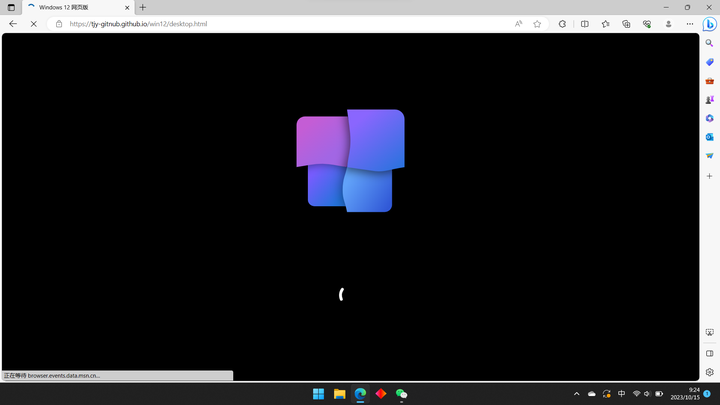Click the Windows 12 logo
720x405 pixels.
click(x=350, y=161)
